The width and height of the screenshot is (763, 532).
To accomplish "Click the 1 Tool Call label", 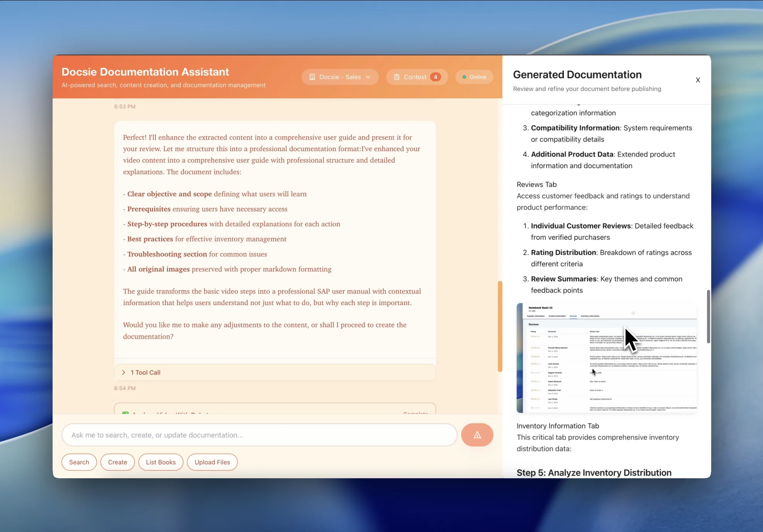I will coord(146,372).
